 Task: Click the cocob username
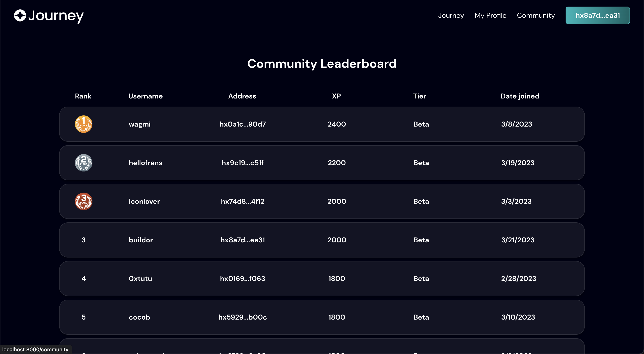click(139, 317)
